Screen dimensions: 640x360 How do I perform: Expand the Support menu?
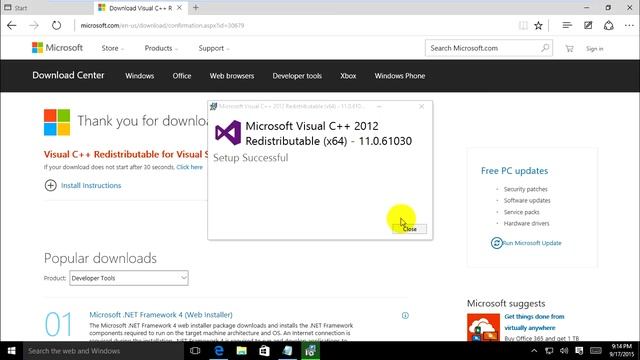point(214,48)
